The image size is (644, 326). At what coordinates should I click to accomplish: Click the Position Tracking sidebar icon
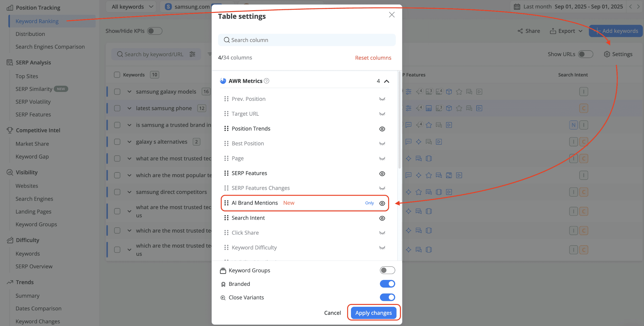(x=10, y=8)
